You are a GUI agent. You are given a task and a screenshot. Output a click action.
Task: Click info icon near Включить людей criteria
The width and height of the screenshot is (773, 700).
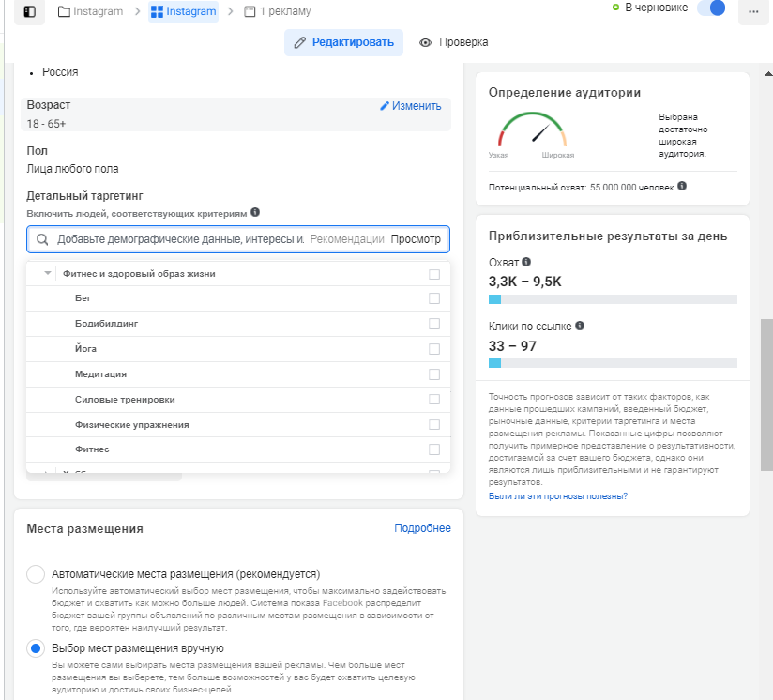coord(255,213)
